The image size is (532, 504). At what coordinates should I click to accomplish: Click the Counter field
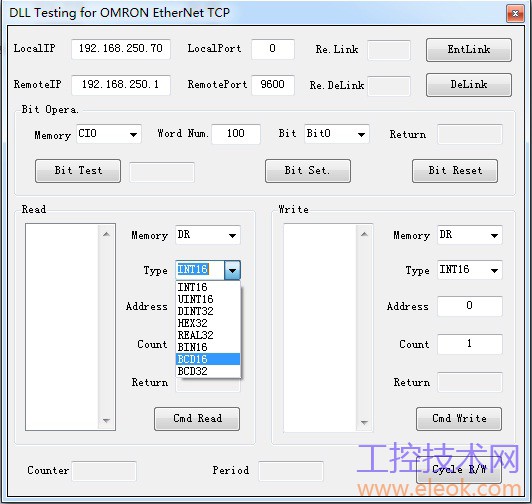coord(104,471)
